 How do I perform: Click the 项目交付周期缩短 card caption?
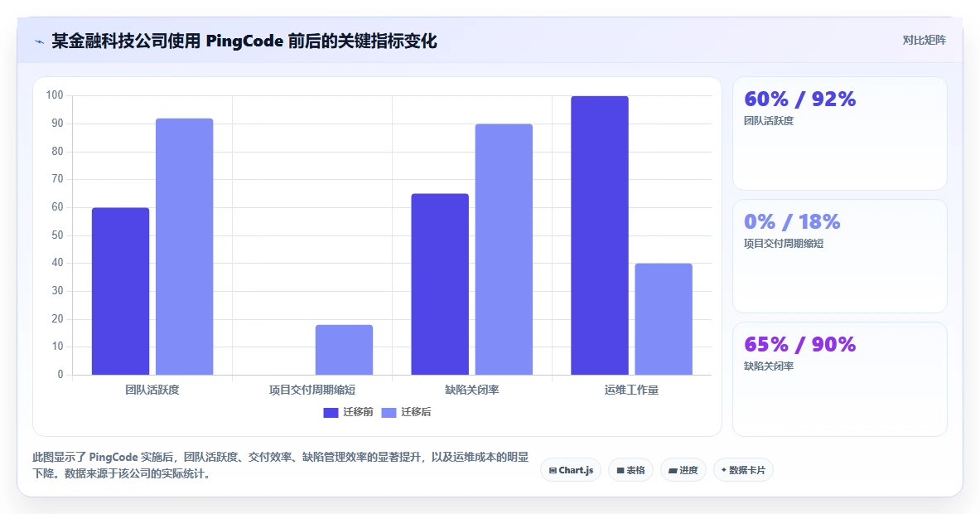(x=784, y=243)
